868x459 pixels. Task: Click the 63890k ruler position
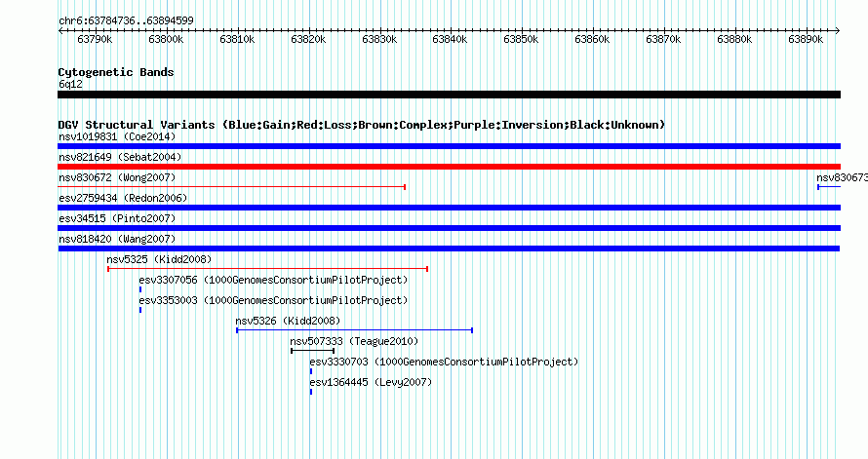[x=806, y=39]
